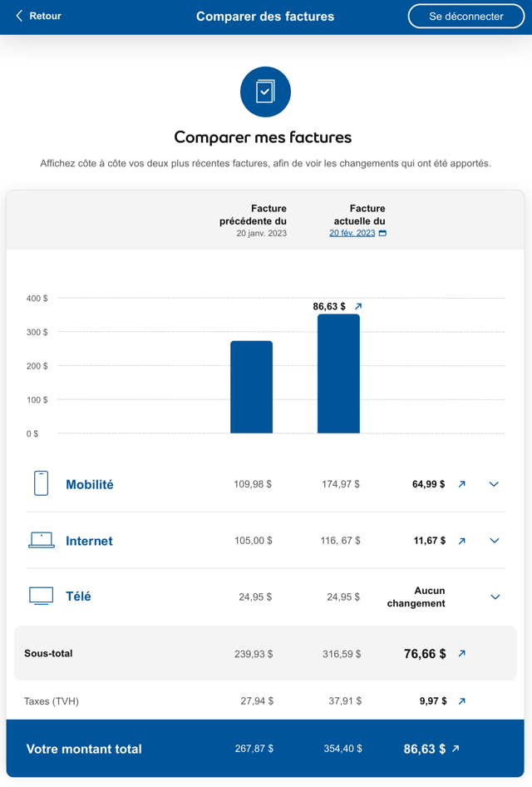Click the Télé monitor icon
The image size is (532, 787).
point(41,596)
